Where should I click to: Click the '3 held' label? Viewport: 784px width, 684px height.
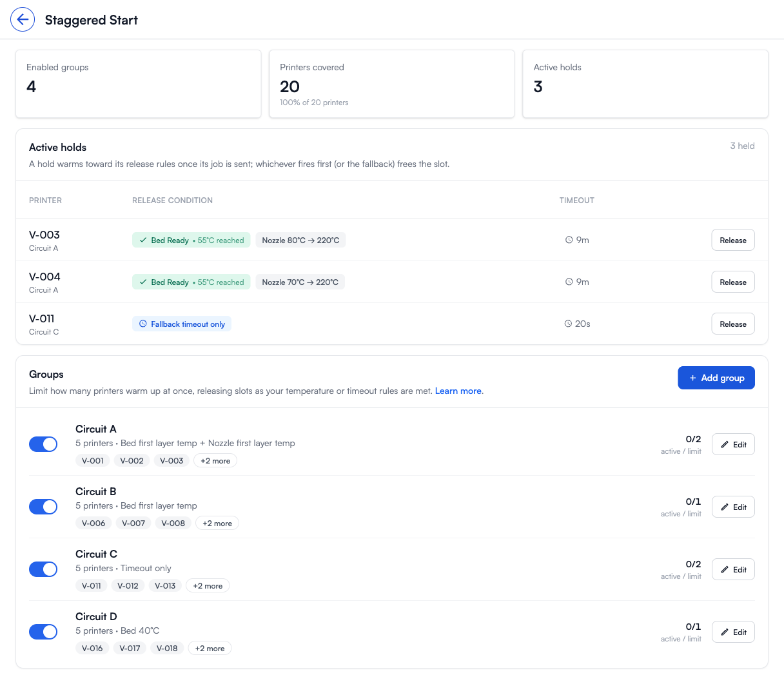pyautogui.click(x=742, y=146)
